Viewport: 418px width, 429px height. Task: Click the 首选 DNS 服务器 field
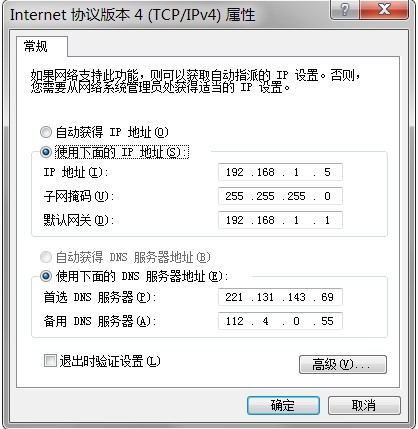pos(280,297)
